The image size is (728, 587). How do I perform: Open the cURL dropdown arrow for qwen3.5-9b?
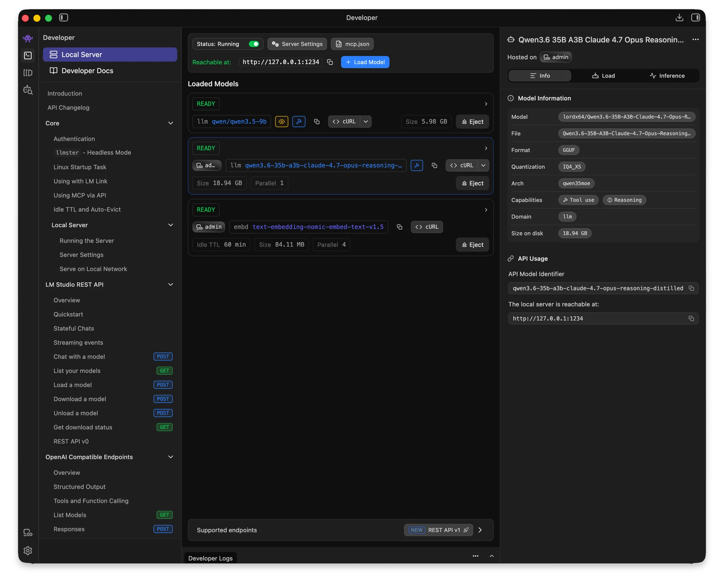(x=366, y=121)
